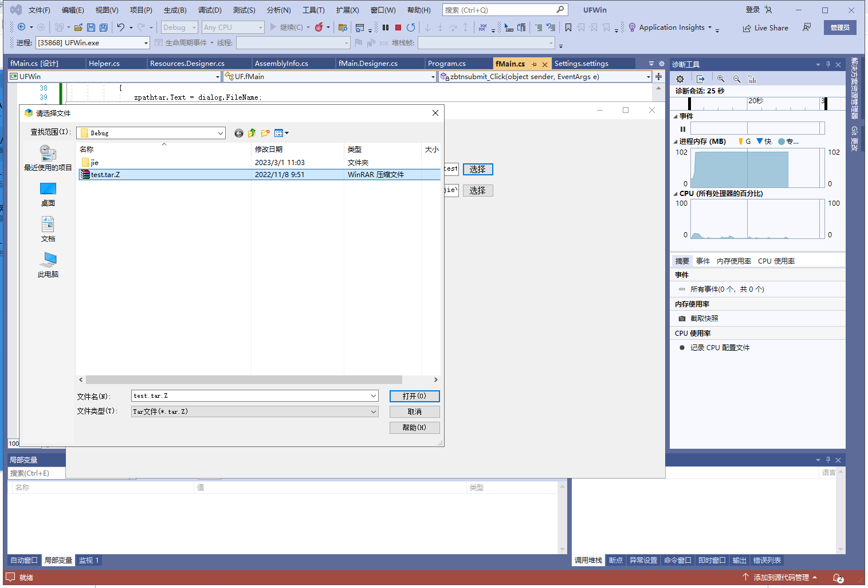
Task: Click the Restart debugging icon
Action: [411, 27]
